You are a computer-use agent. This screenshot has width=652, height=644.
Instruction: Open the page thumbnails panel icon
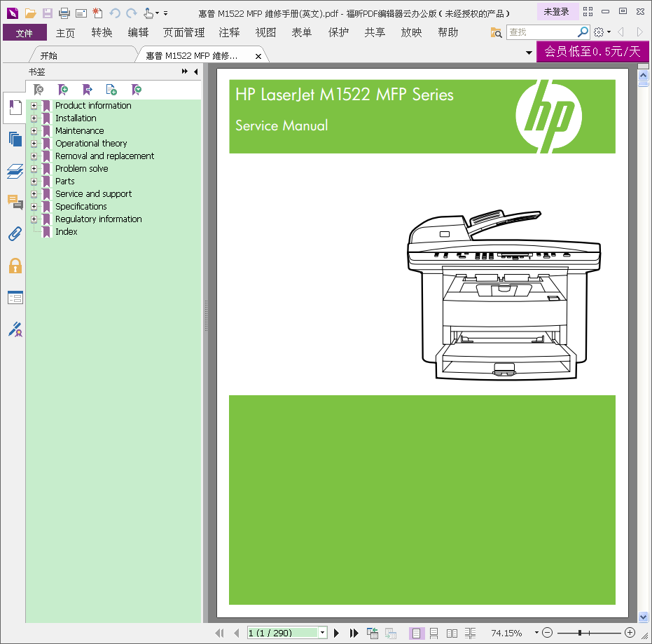15,139
